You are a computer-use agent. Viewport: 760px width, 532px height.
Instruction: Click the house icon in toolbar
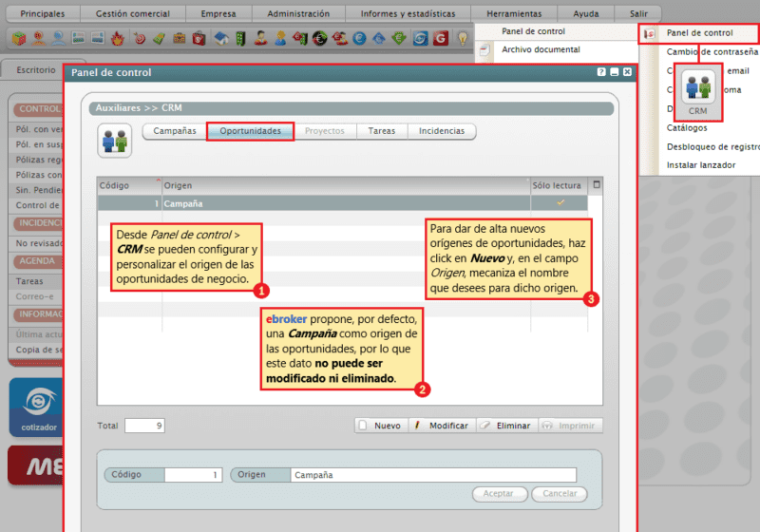tap(219, 39)
